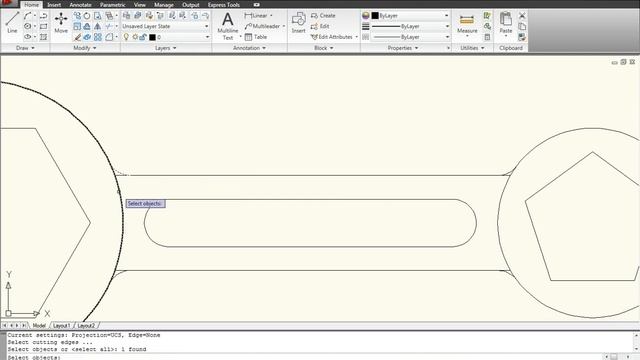Open the Layout1 tab

click(62, 326)
